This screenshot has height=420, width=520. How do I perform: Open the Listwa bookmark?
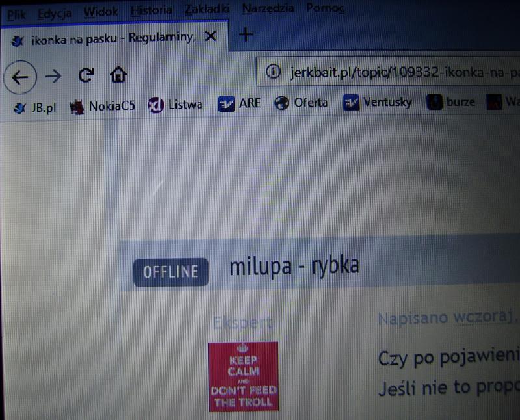pos(175,104)
